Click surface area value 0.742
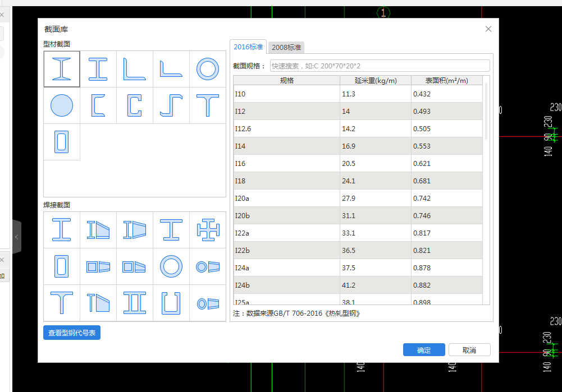Screen dimensions: 562x392 click(x=422, y=199)
